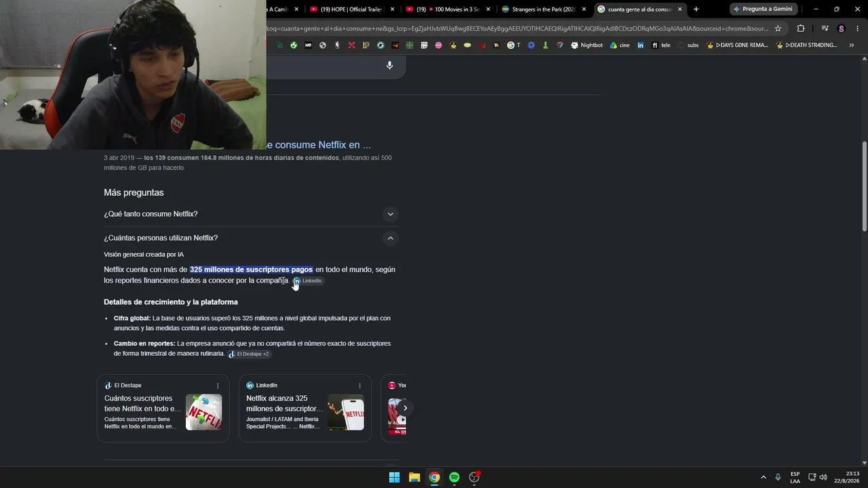Show more bookmarks with the double chevron

[852, 45]
